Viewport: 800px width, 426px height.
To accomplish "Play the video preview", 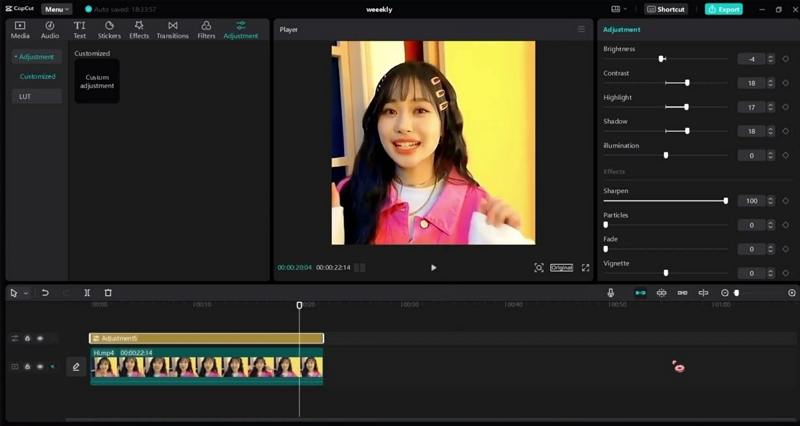I will click(x=433, y=267).
